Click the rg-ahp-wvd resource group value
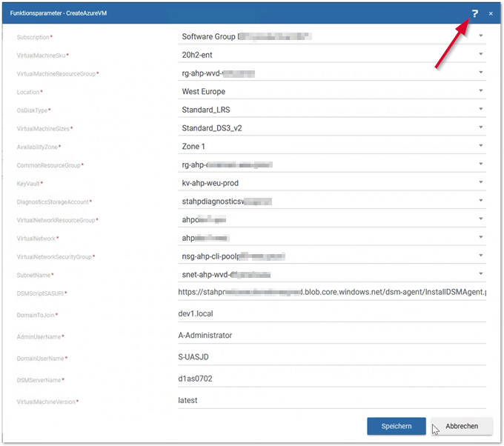Image resolution: width=504 pixels, height=446 pixels. (x=218, y=73)
